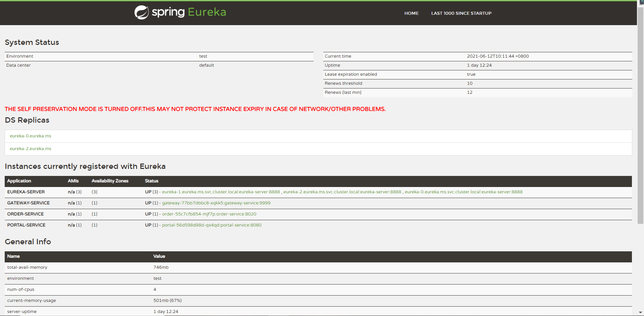Open eureka-0 eureka-server:8888 instance link
644x316 pixels.
(x=464, y=192)
